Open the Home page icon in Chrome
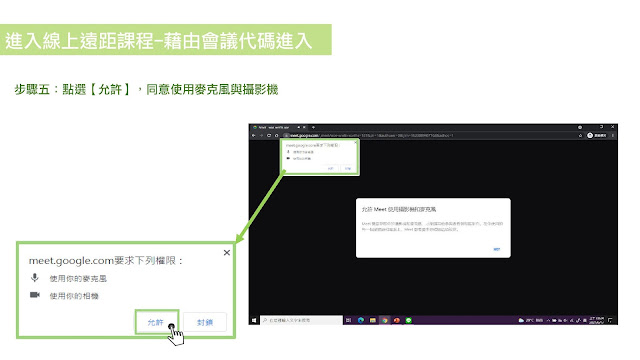 276,136
